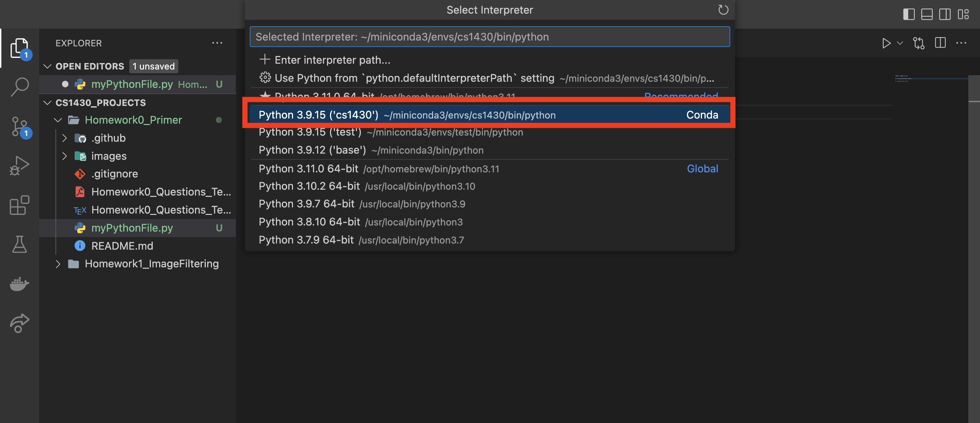Open the Extensions sidebar icon
This screenshot has height=423, width=980.
click(19, 205)
